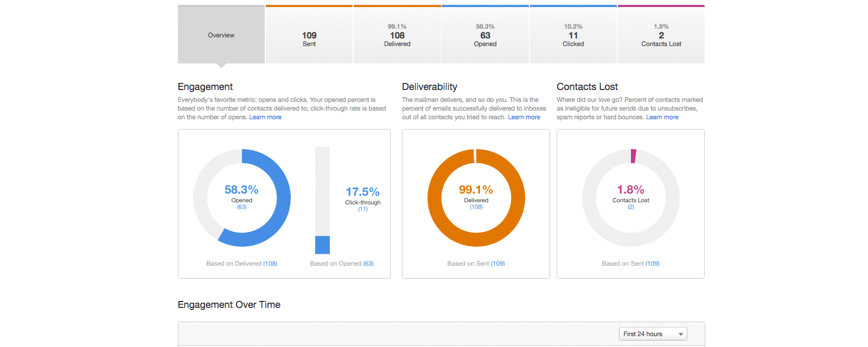The width and height of the screenshot is (868, 347).
Task: Click the 1.8% Contacts Lost value in chart
Action: (x=630, y=190)
